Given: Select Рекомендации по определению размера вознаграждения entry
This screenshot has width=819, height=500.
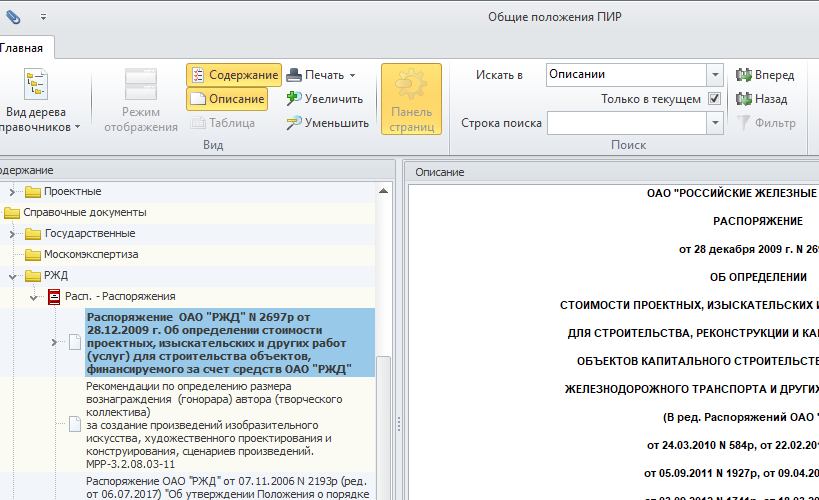Looking at the screenshot, I should [230, 425].
